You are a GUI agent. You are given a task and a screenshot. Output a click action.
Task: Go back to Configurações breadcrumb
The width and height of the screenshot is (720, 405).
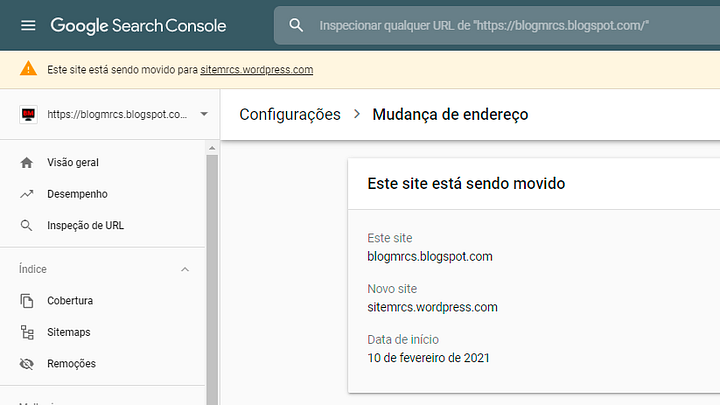click(290, 114)
